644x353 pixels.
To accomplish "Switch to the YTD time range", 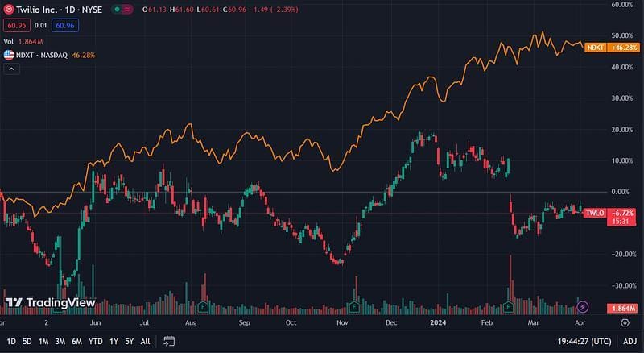I will pos(94,341).
